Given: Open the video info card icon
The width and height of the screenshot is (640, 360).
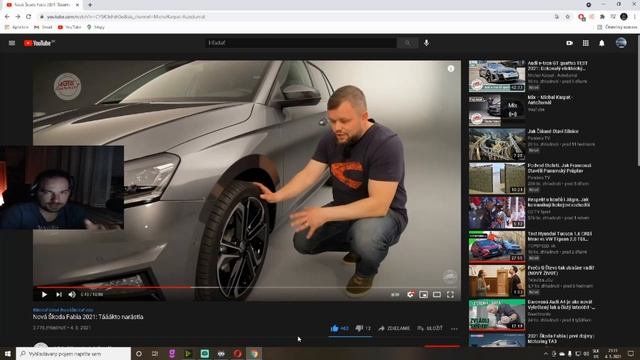Looking at the screenshot, I should pyautogui.click(x=451, y=69).
